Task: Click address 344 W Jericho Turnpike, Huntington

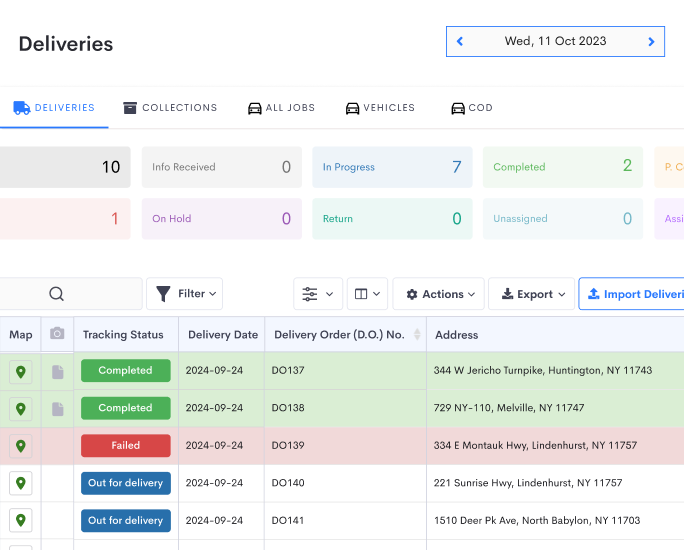Action: 543,370
